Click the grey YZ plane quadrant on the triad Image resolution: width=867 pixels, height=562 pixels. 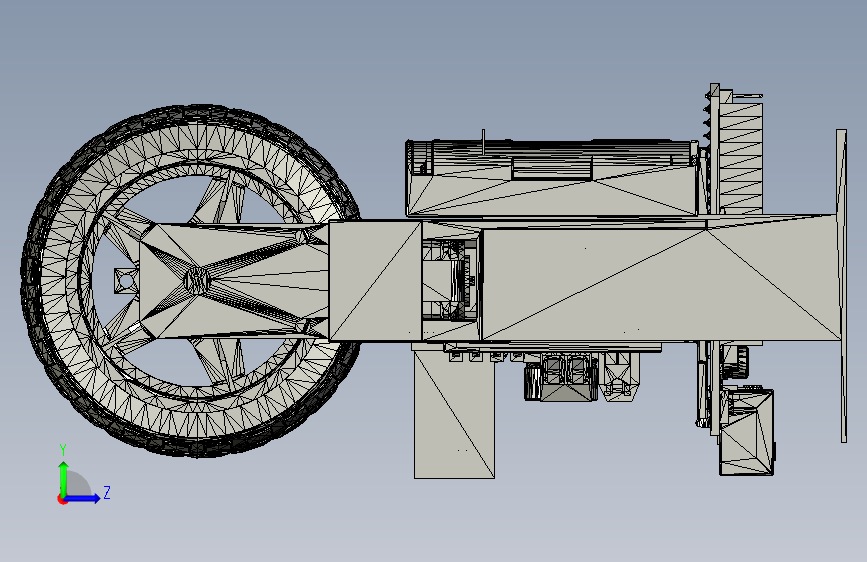click(78, 484)
